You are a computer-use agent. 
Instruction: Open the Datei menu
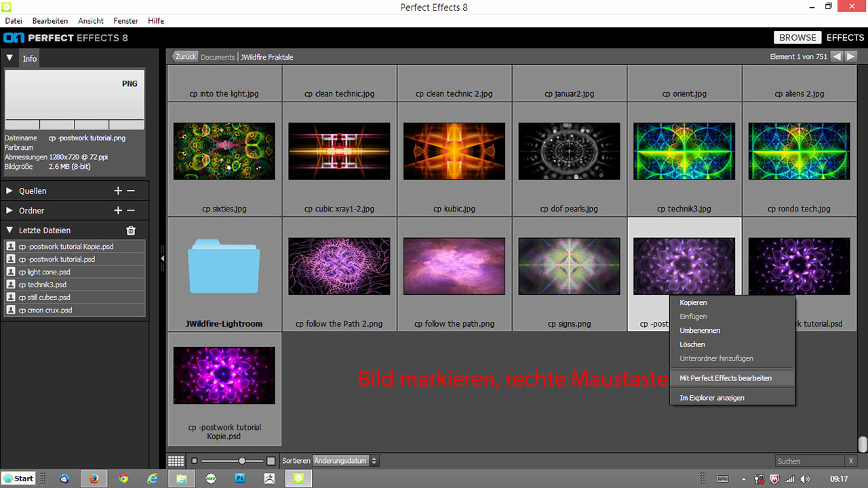(x=14, y=21)
